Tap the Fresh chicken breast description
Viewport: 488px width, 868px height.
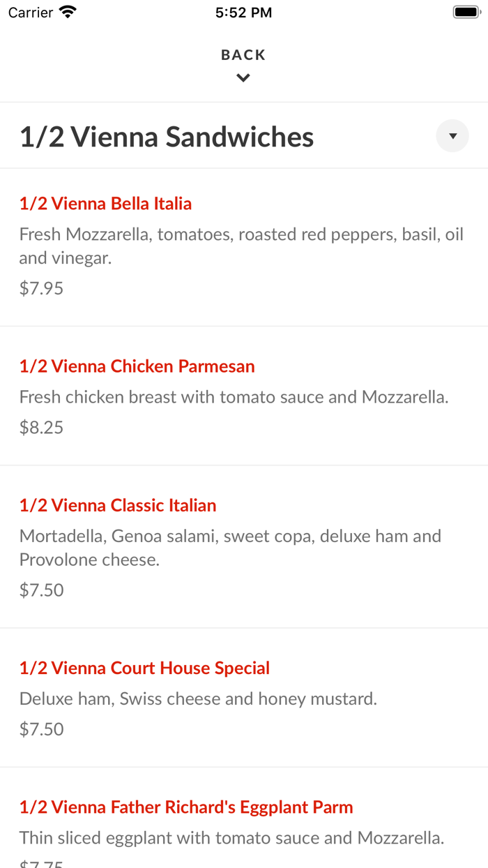[x=234, y=397]
